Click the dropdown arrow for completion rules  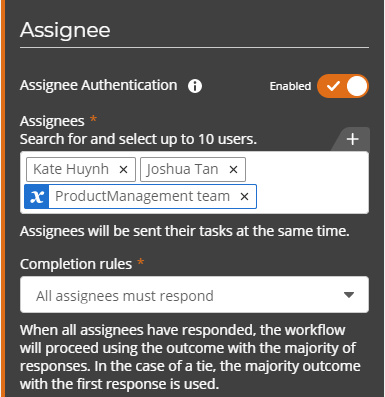pyautogui.click(x=349, y=295)
